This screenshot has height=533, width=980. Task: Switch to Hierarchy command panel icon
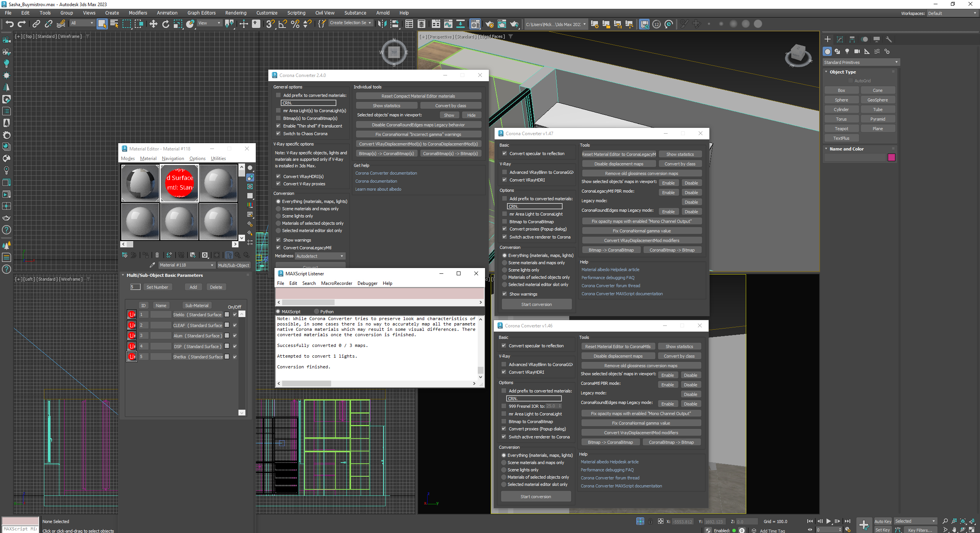tap(852, 39)
